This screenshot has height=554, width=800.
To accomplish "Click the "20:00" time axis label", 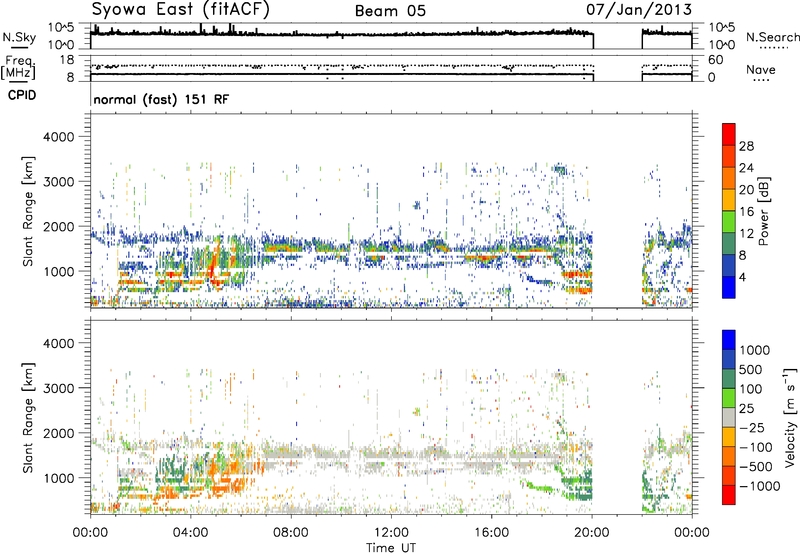I will coord(592,533).
